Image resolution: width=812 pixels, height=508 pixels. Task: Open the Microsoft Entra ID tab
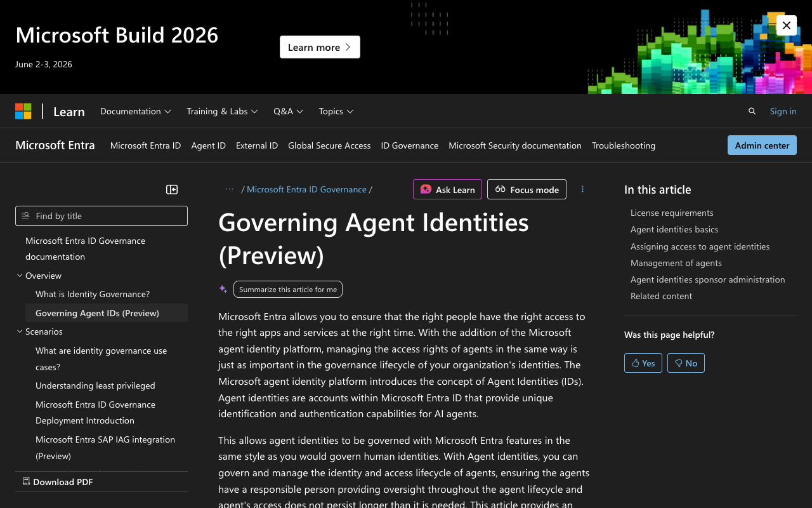(145, 145)
